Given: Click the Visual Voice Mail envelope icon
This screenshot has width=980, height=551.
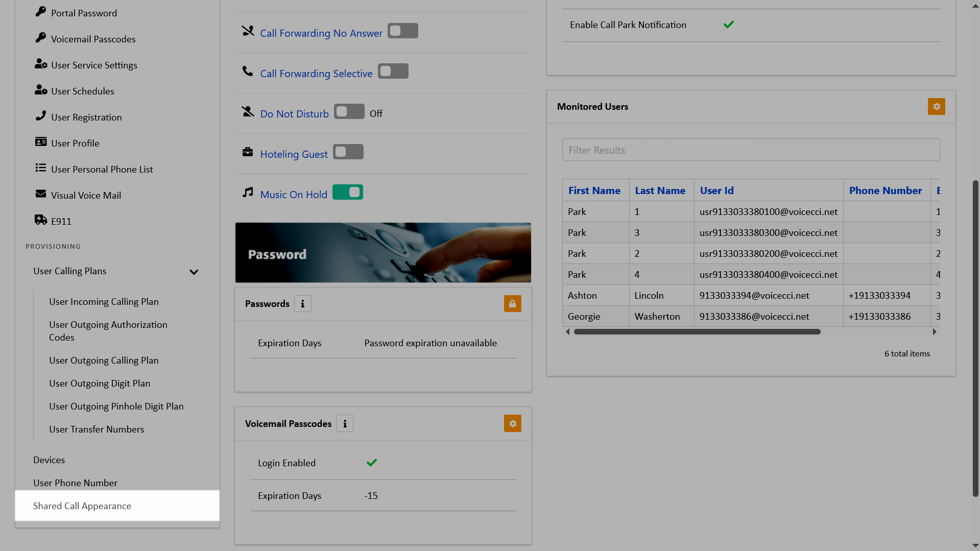Looking at the screenshot, I should [41, 194].
